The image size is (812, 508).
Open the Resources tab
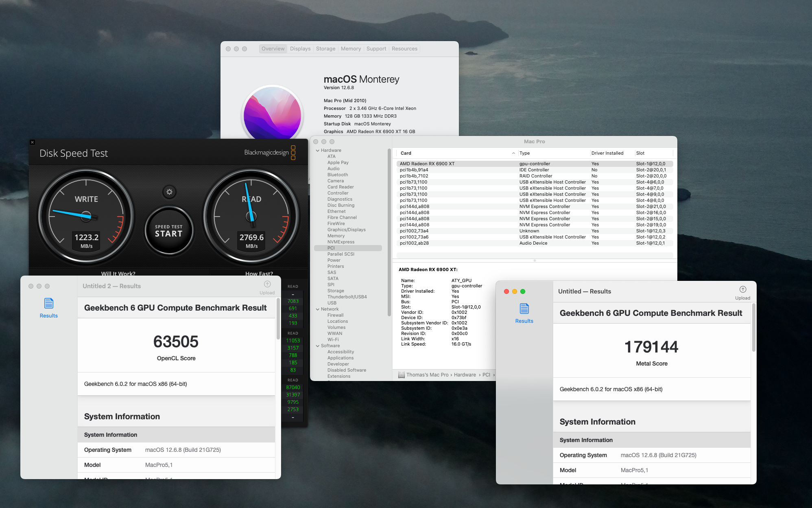(404, 49)
